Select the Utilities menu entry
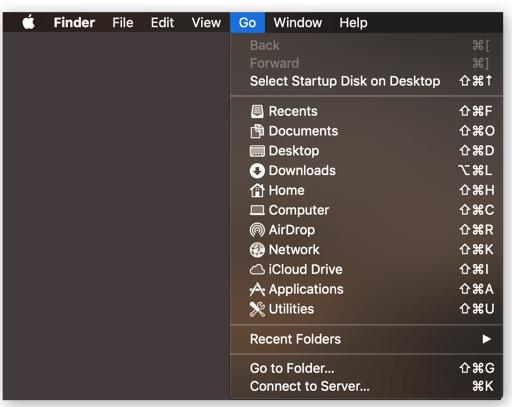 366,309
